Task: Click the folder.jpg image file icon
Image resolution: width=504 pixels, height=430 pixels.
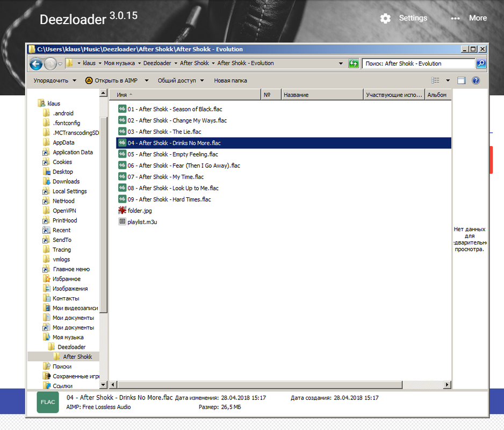Action: click(x=122, y=210)
